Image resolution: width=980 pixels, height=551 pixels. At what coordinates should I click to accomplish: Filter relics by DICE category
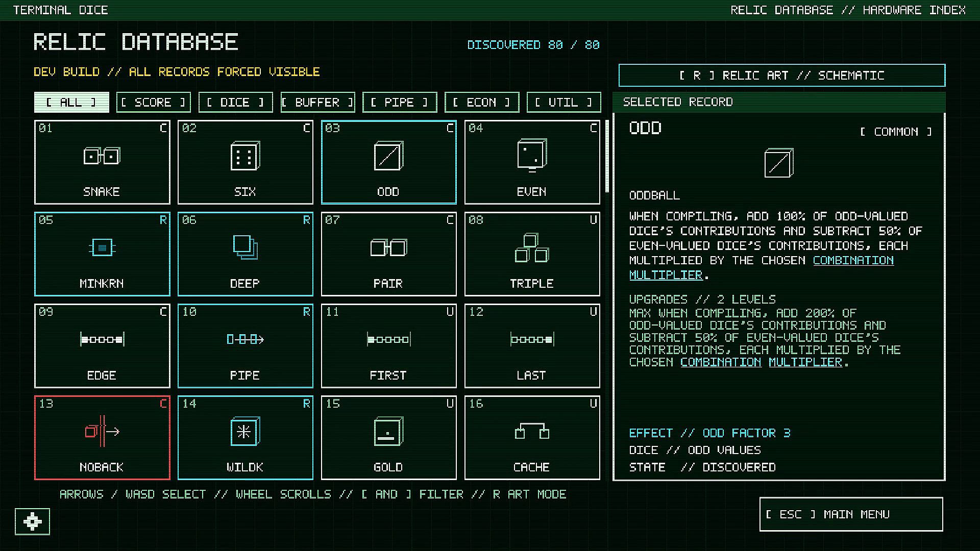click(x=235, y=103)
